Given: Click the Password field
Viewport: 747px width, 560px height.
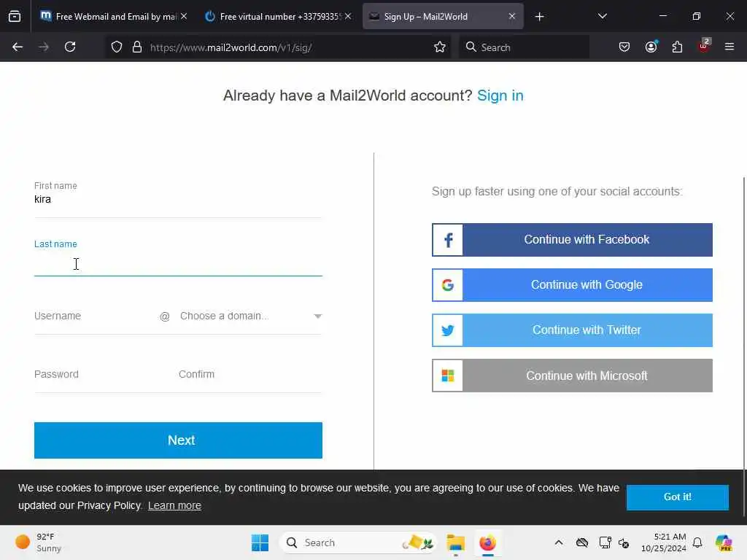Looking at the screenshot, I should click(x=102, y=374).
